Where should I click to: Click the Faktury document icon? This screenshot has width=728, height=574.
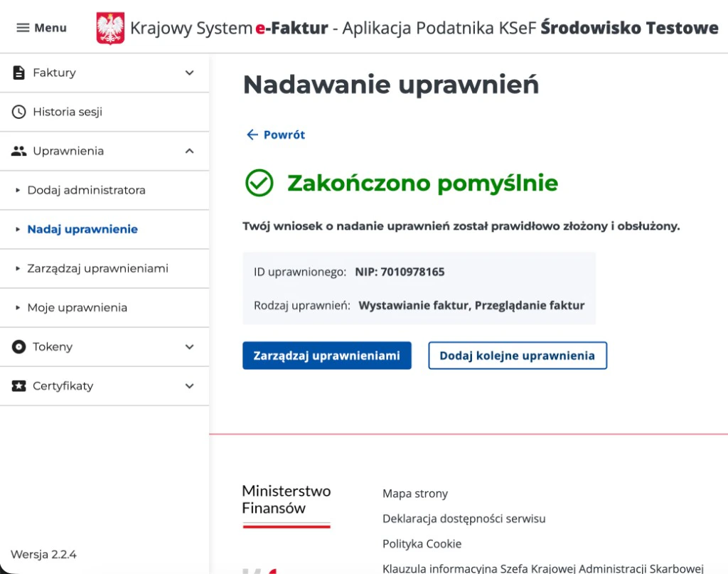18,73
